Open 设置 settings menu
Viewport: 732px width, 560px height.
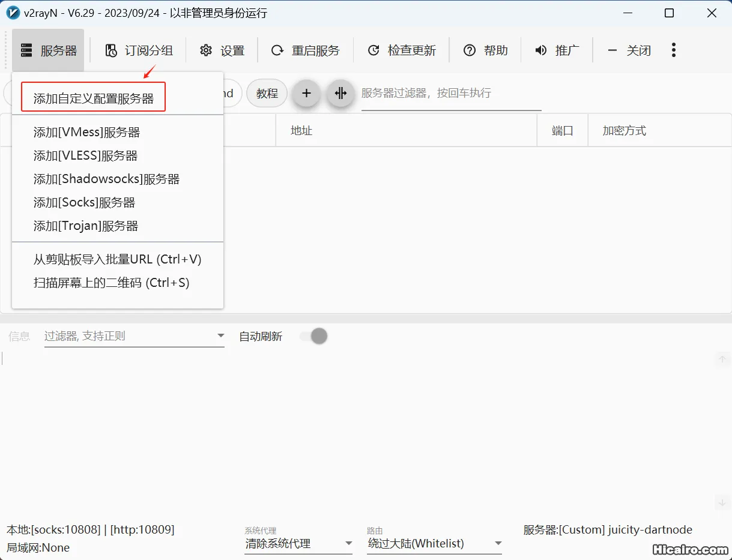coord(222,51)
